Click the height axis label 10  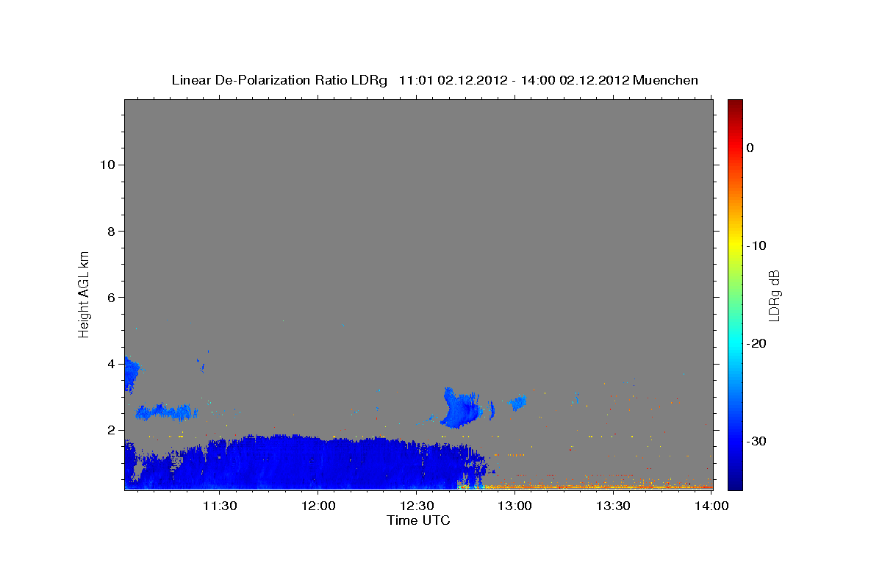(107, 165)
